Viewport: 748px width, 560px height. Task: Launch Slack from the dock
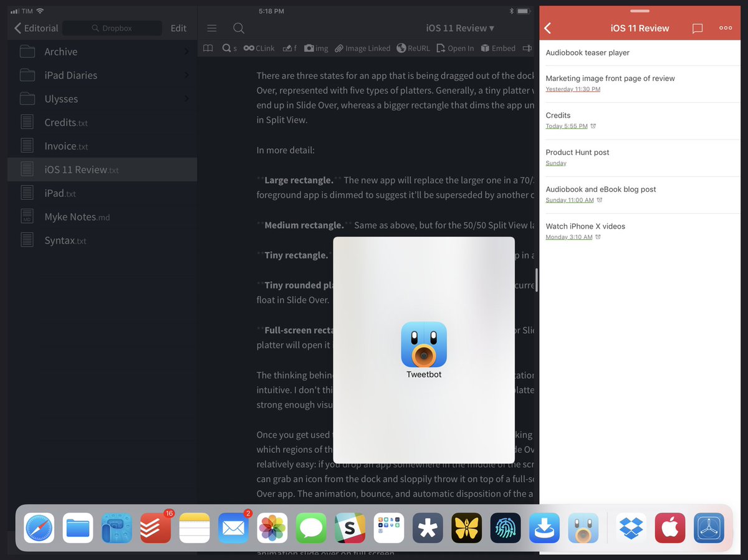click(350, 528)
